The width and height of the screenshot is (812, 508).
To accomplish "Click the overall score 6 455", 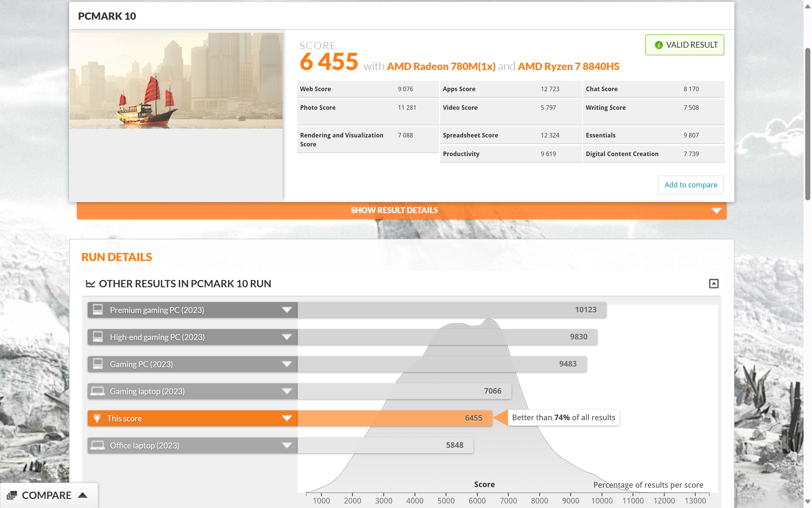I will [x=329, y=62].
